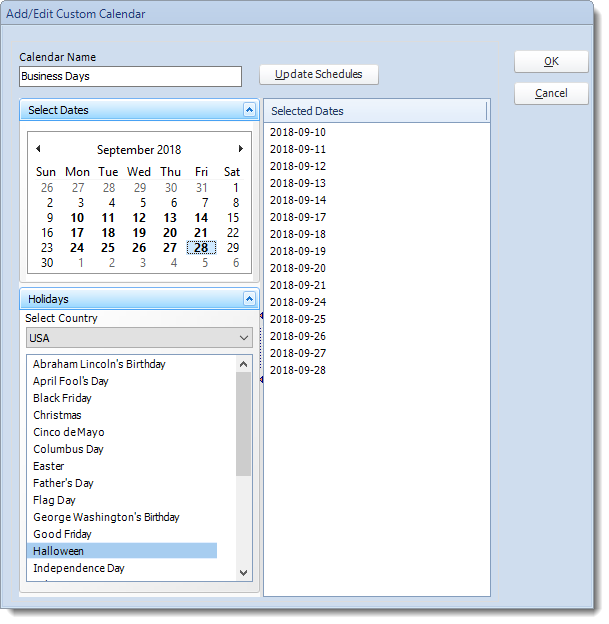
Task: Pick day 19 in the calendar grid
Action: click(139, 234)
